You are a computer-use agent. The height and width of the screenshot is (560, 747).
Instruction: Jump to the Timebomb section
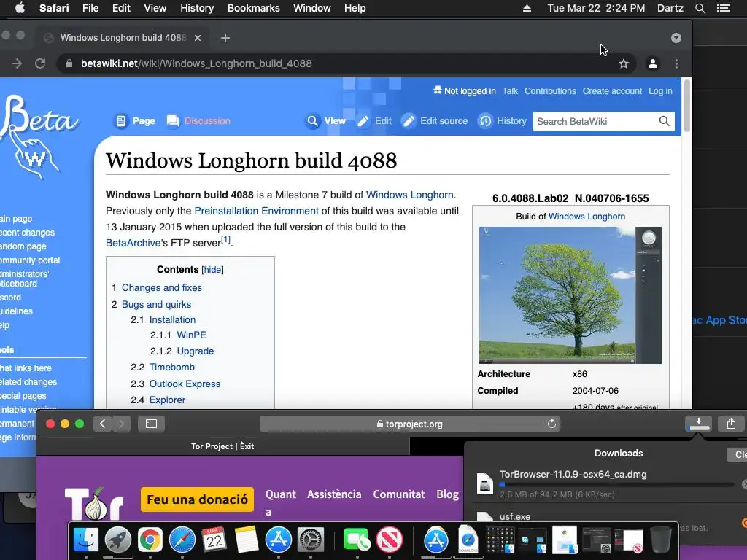pos(172,367)
